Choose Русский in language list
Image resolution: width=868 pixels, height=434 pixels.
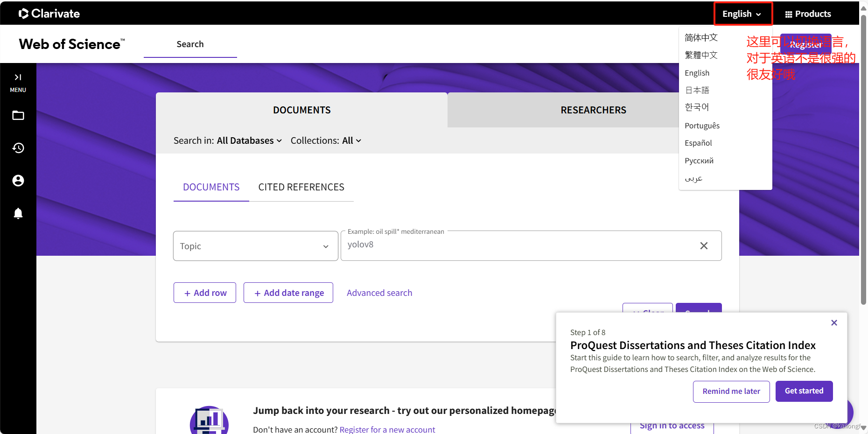[x=699, y=161]
